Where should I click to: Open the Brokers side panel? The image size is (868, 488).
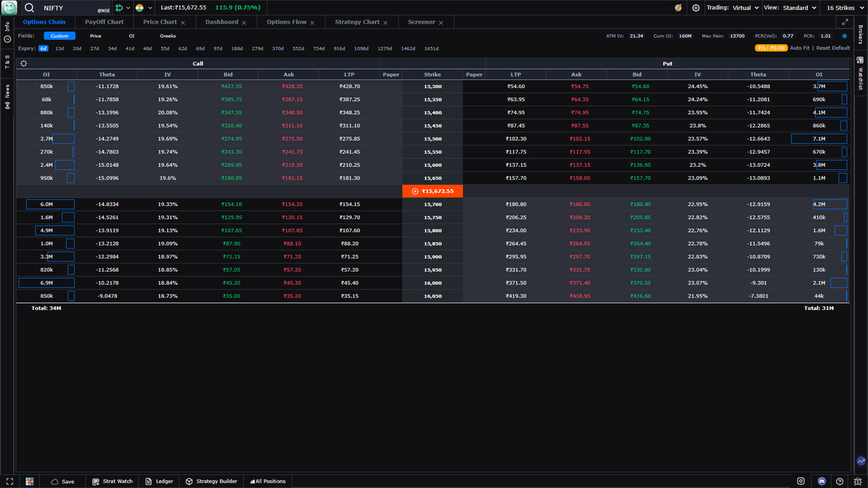860,33
